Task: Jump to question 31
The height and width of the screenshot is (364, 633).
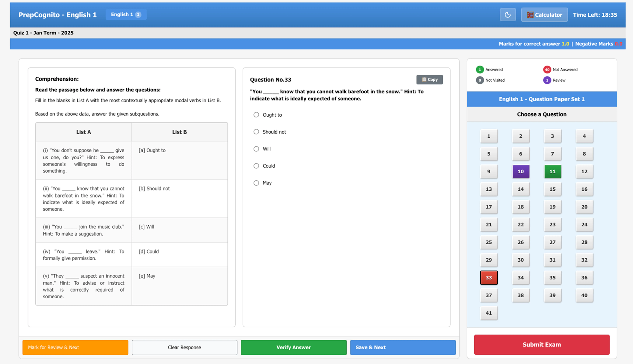Action: (552, 260)
